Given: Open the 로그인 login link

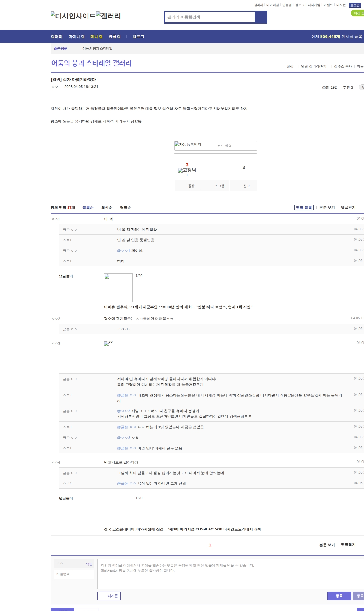Looking at the screenshot, I should [355, 5].
